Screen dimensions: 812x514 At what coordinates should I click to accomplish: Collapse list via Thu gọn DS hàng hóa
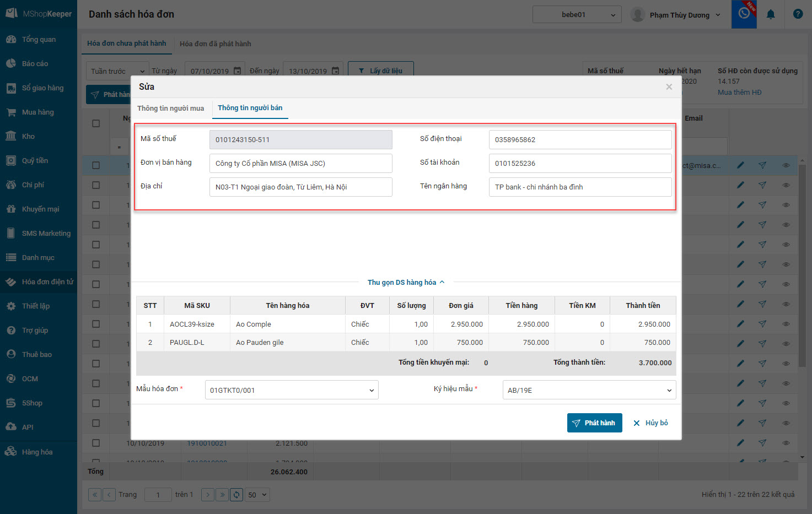(406, 283)
